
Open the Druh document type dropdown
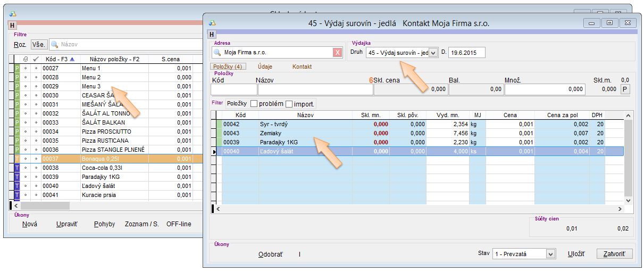(x=433, y=52)
